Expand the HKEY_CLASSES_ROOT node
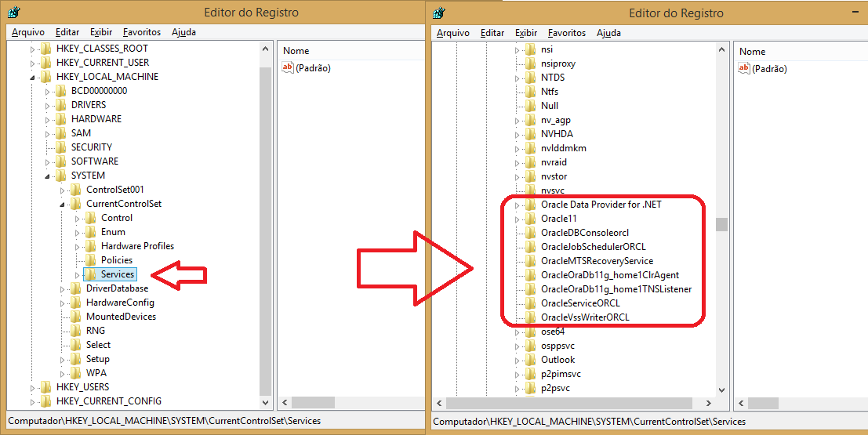 pyautogui.click(x=33, y=49)
